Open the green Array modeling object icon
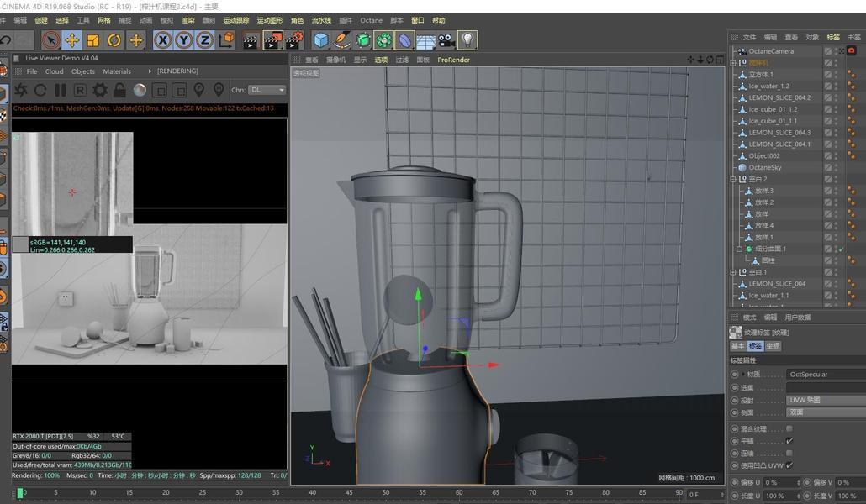866x504 pixels. (384, 40)
